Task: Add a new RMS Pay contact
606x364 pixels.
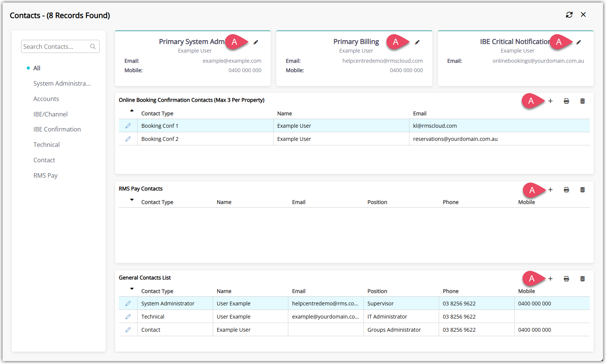Action: coord(550,190)
